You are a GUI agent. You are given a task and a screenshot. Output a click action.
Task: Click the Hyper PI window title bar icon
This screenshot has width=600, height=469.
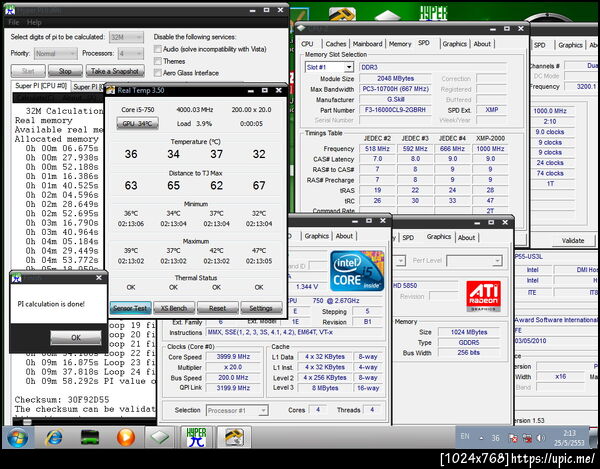pyautogui.click(x=10, y=10)
